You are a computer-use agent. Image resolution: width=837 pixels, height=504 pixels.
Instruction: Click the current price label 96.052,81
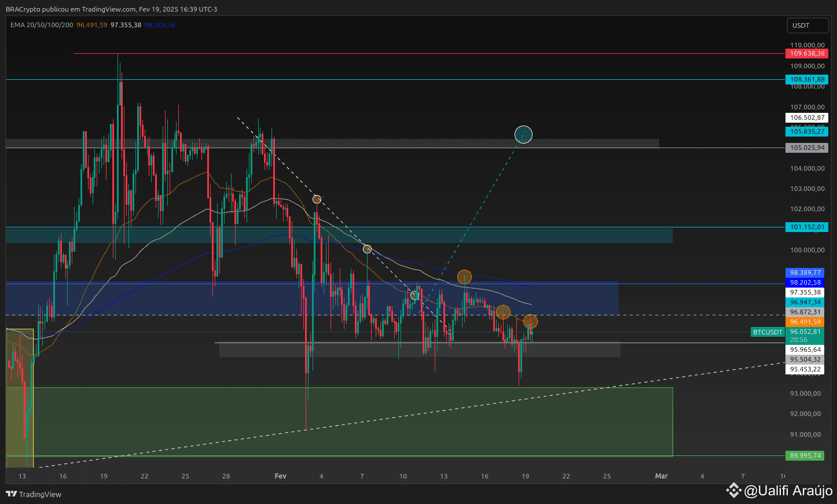805,332
